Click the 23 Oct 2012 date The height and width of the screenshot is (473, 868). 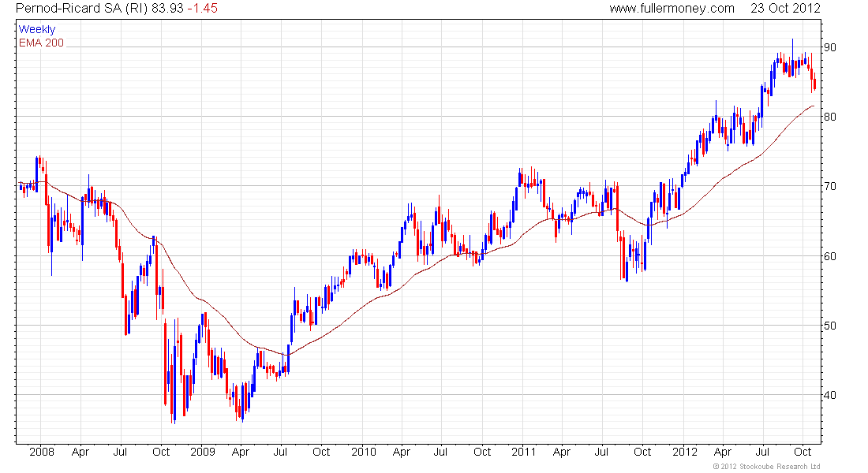pos(785,9)
